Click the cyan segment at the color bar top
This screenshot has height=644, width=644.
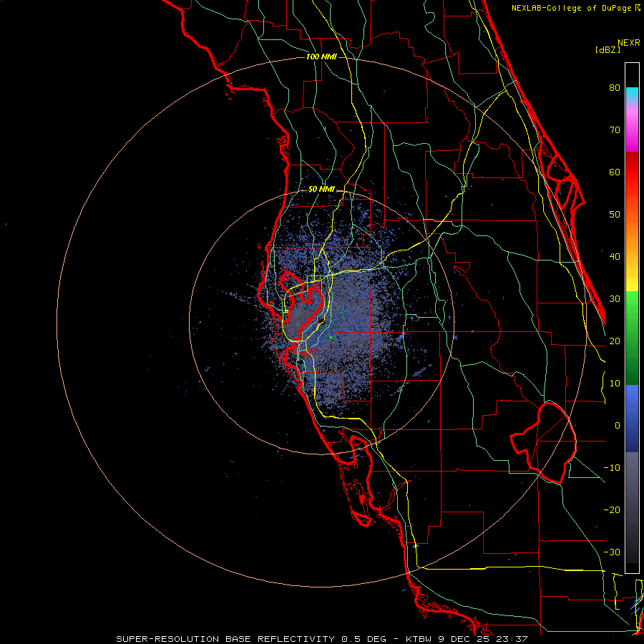coord(632,94)
